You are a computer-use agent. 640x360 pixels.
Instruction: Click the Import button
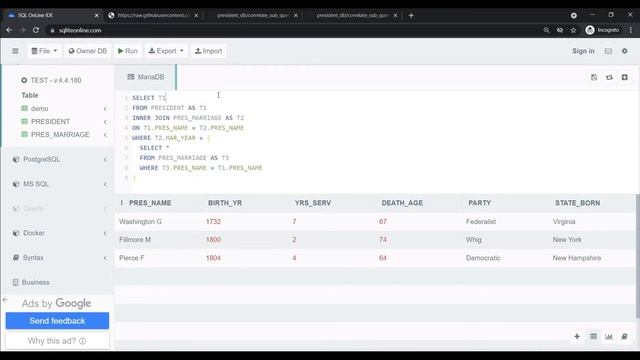click(x=209, y=51)
